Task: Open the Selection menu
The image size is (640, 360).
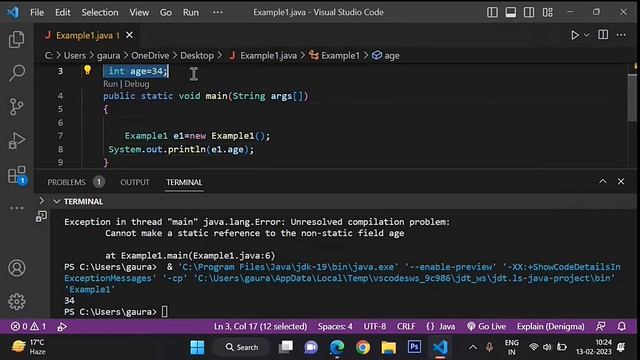Action: (100, 12)
